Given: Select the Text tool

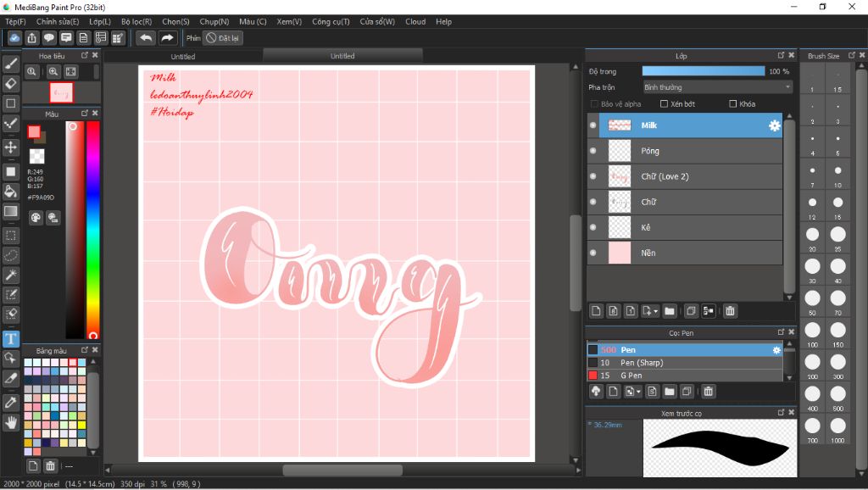Looking at the screenshot, I should tap(10, 339).
